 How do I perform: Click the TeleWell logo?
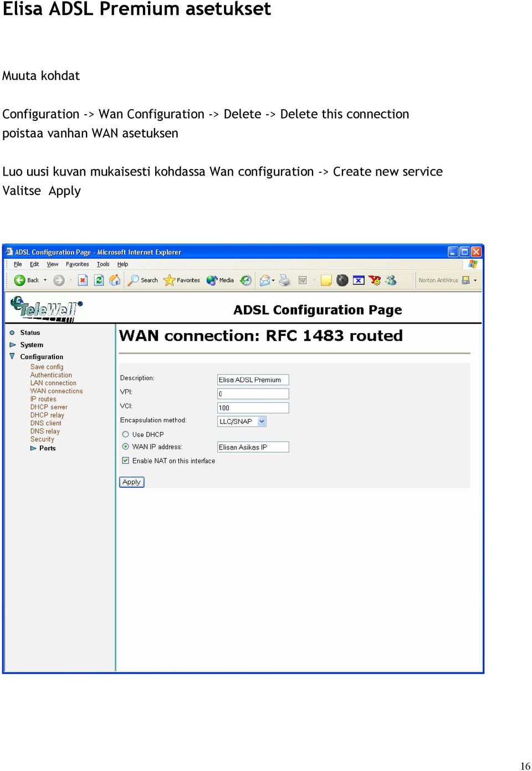coord(47,309)
